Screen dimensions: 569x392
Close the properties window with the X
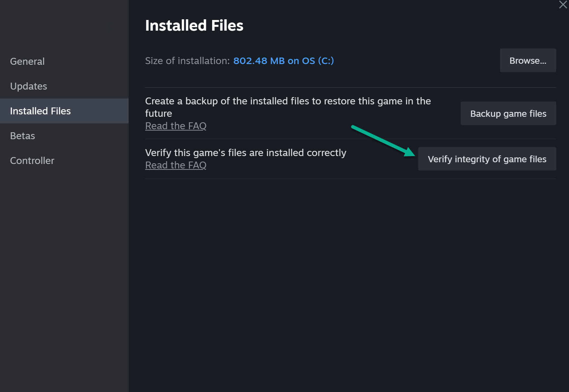(x=563, y=5)
